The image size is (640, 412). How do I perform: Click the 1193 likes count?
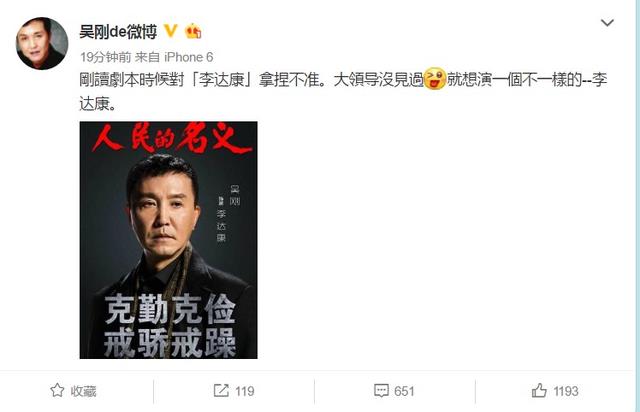pyautogui.click(x=566, y=391)
